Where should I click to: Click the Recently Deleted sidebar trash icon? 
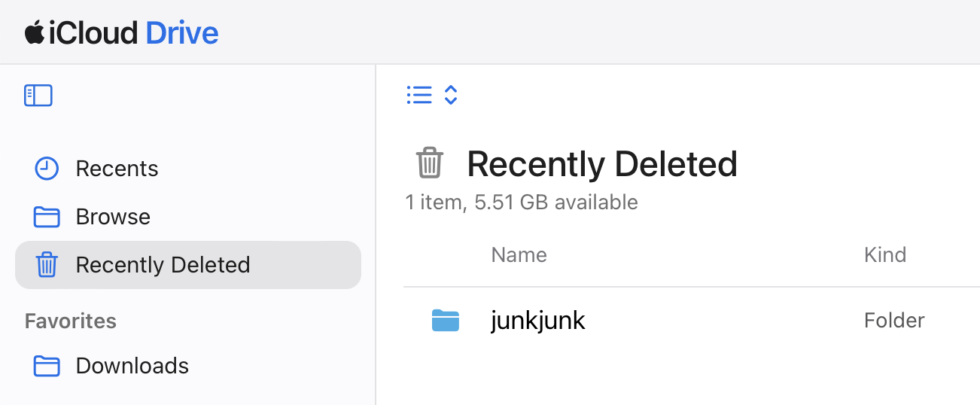tap(47, 265)
